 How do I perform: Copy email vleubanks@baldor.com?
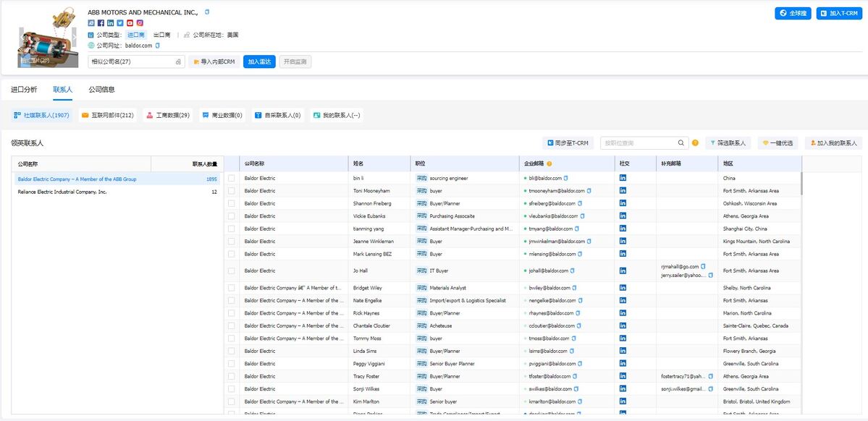[x=582, y=216]
